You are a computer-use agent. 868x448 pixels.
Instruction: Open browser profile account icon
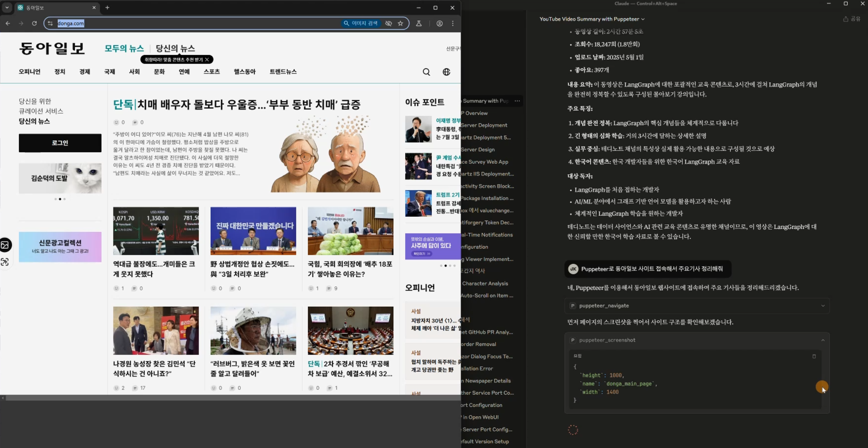point(439,24)
